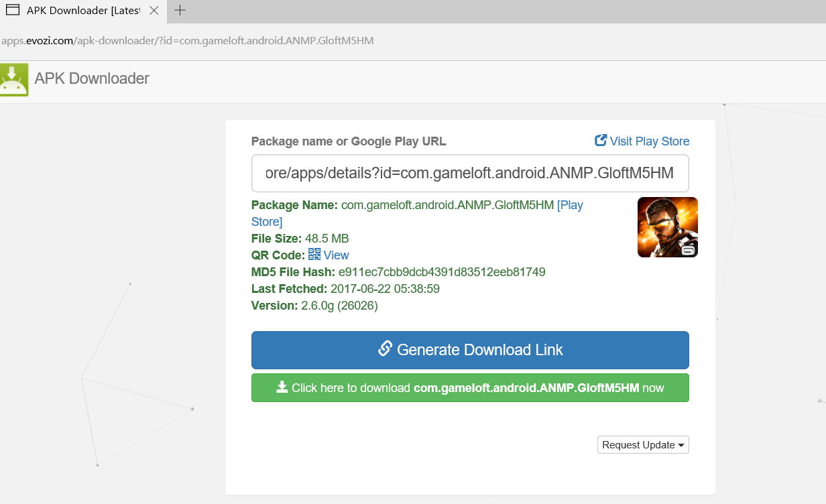Expand the Request Update dropdown

pyautogui.click(x=642, y=445)
